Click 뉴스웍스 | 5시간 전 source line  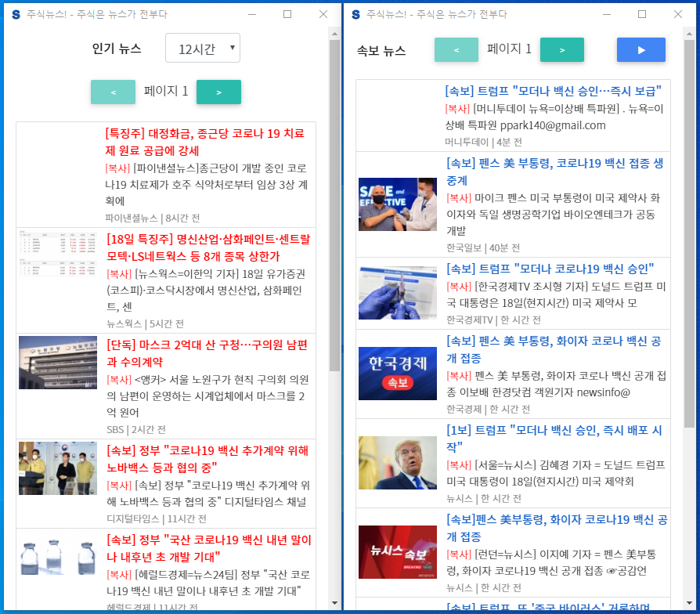coord(145,323)
